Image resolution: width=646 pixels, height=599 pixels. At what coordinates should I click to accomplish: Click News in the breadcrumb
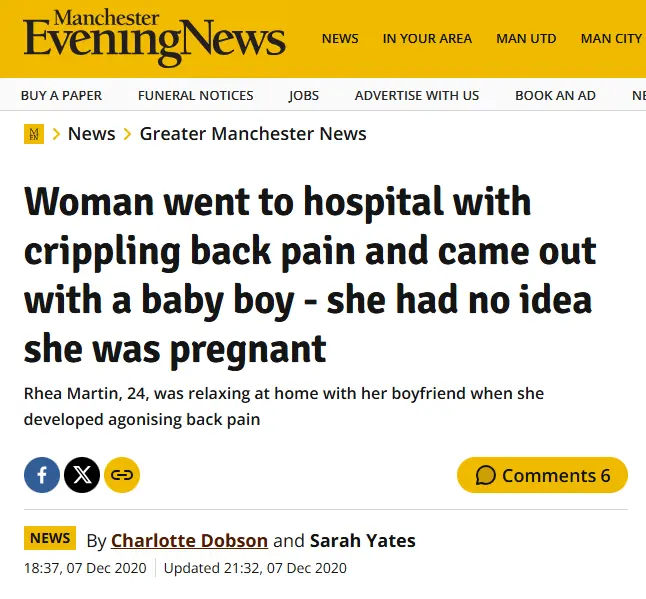click(x=91, y=134)
